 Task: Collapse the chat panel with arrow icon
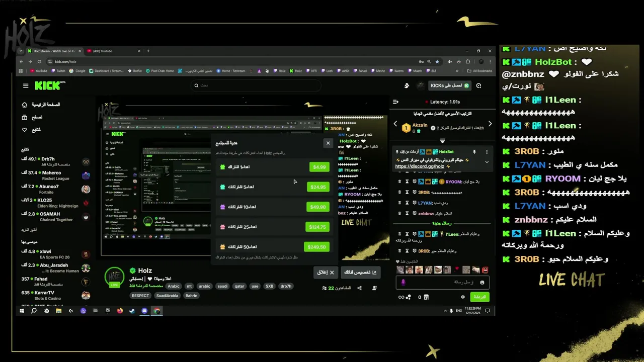(395, 102)
